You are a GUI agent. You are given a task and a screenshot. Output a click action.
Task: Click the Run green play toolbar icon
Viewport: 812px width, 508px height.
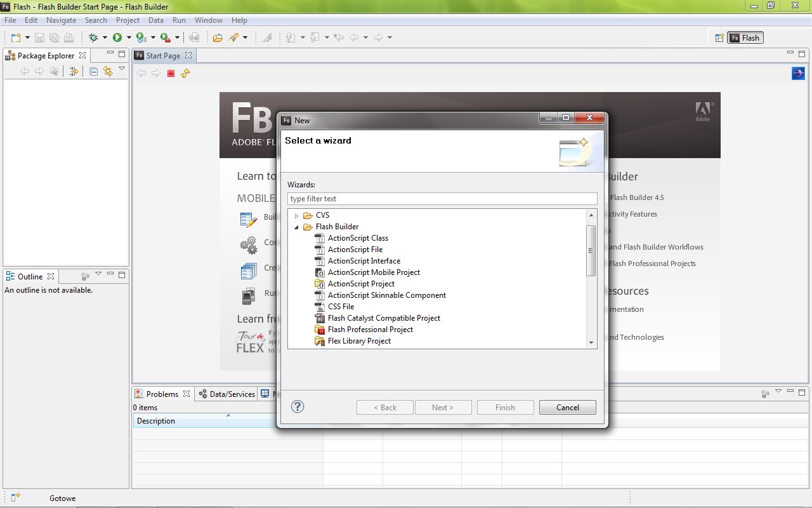[117, 38]
